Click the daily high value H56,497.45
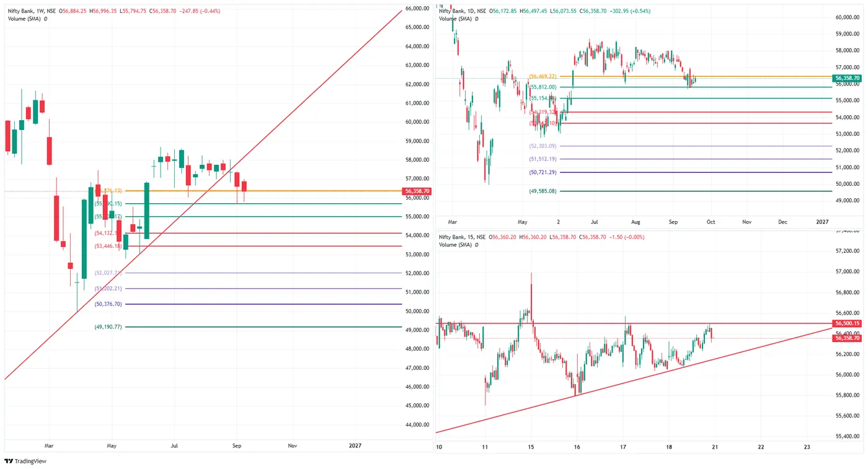Screen dimensions: 868x469 pyautogui.click(x=534, y=11)
